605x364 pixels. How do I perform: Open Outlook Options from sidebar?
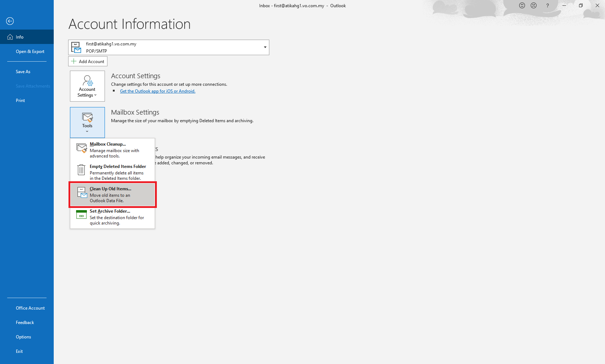click(x=23, y=337)
